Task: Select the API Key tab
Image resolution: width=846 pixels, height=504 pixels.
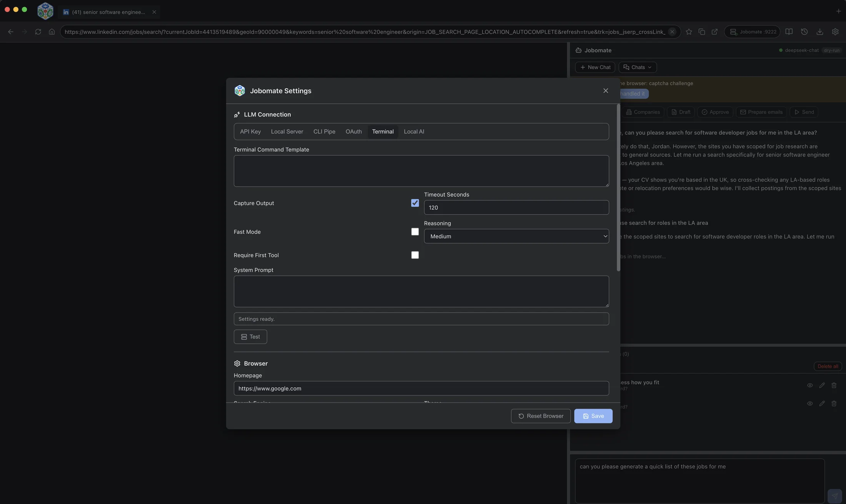Action: tap(250, 131)
